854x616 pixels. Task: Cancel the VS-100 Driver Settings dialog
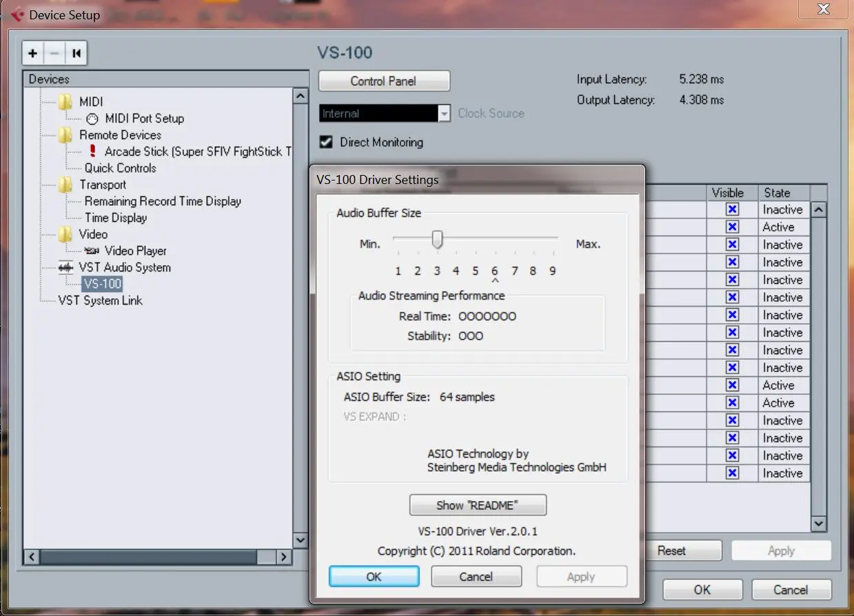476,577
